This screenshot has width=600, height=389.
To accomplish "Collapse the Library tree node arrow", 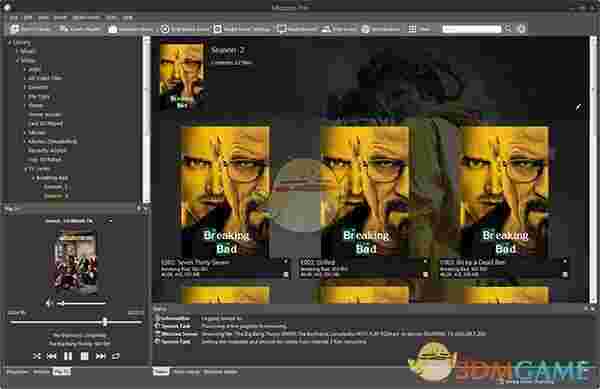I will [x=10, y=42].
